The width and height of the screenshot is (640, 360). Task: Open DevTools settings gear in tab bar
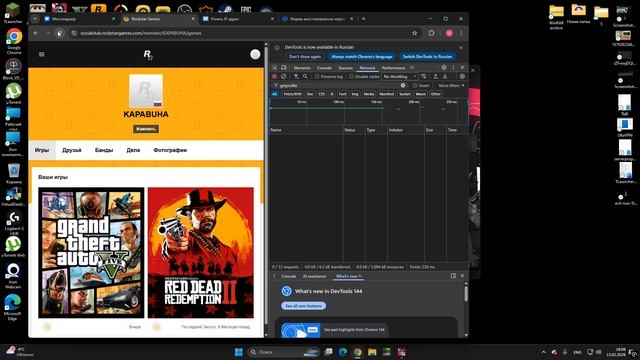click(x=444, y=68)
